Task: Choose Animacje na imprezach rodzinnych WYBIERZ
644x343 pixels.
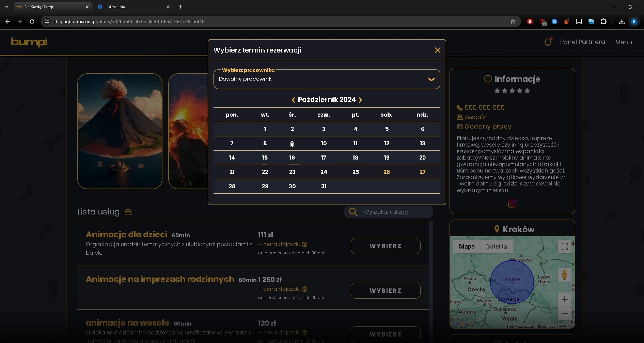Action: 386,290
